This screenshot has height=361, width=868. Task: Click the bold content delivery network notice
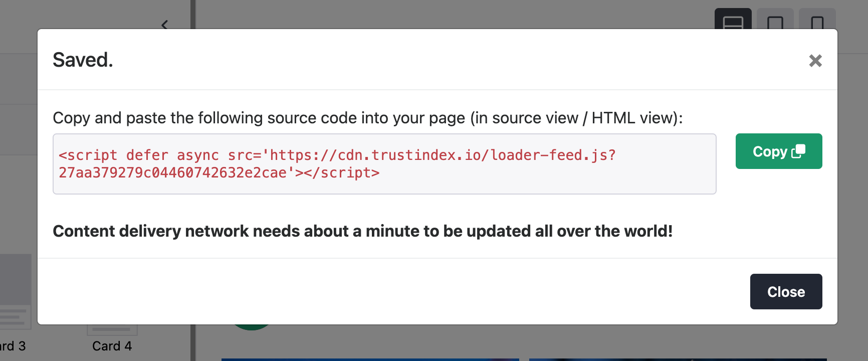click(362, 231)
